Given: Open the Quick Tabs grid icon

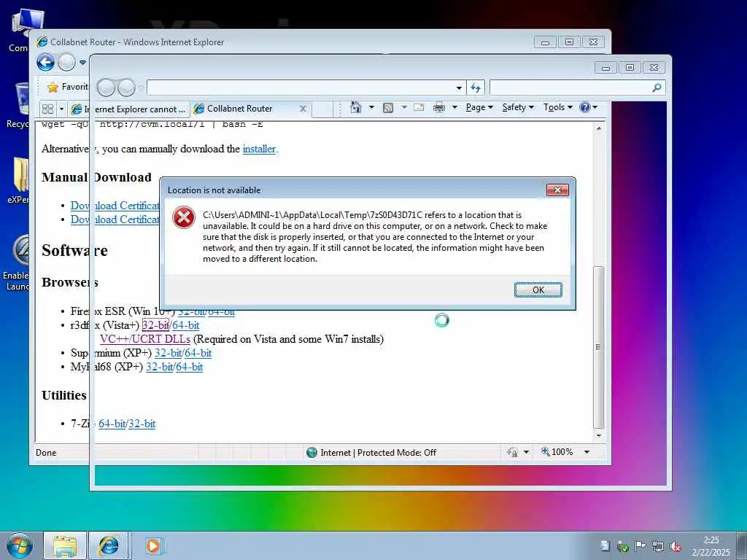Looking at the screenshot, I should (47, 109).
